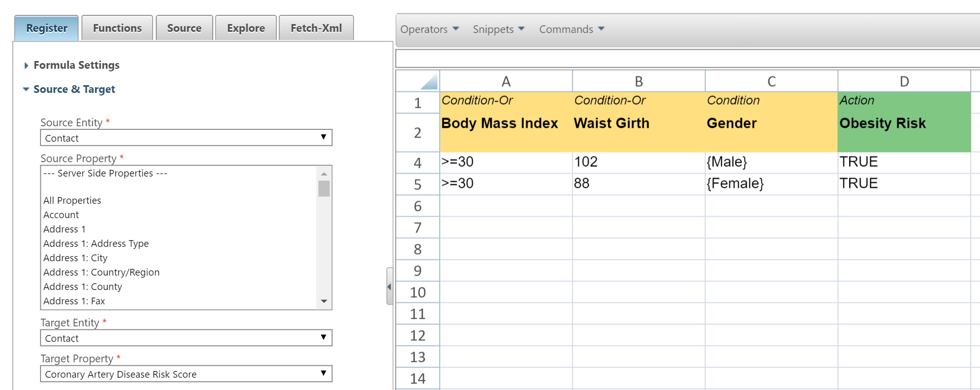Screen dimensions: 980x390
Task: Select Address 1: Country/Region property
Action: point(179,272)
